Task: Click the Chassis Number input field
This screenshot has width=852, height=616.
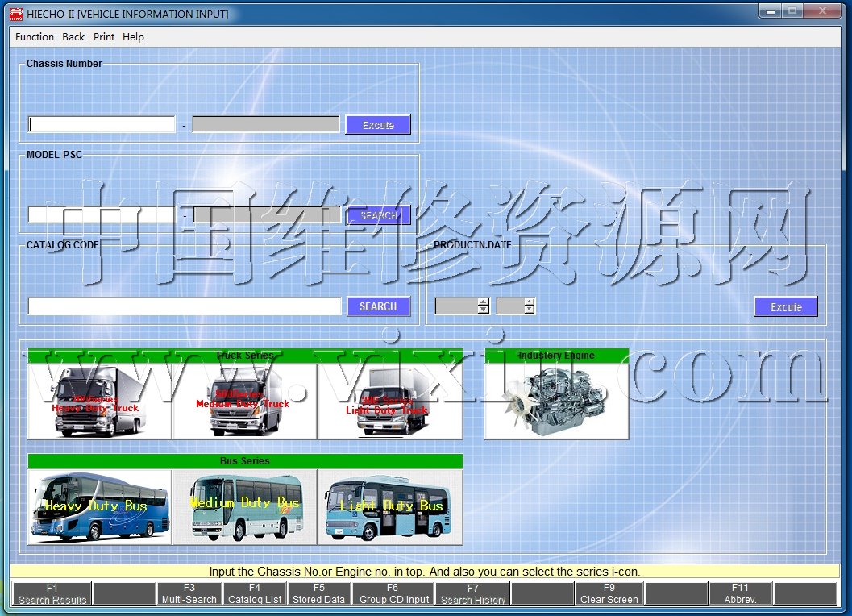Action: [x=102, y=125]
